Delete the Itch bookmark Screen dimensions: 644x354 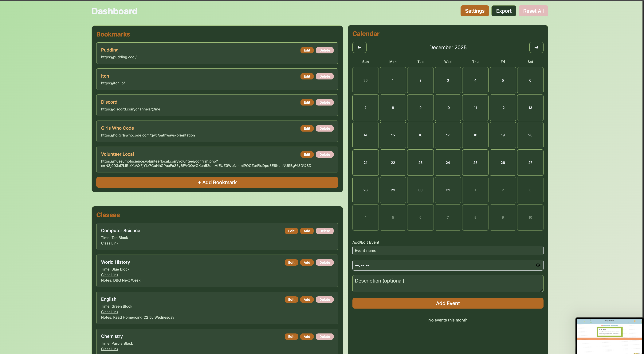(x=324, y=76)
